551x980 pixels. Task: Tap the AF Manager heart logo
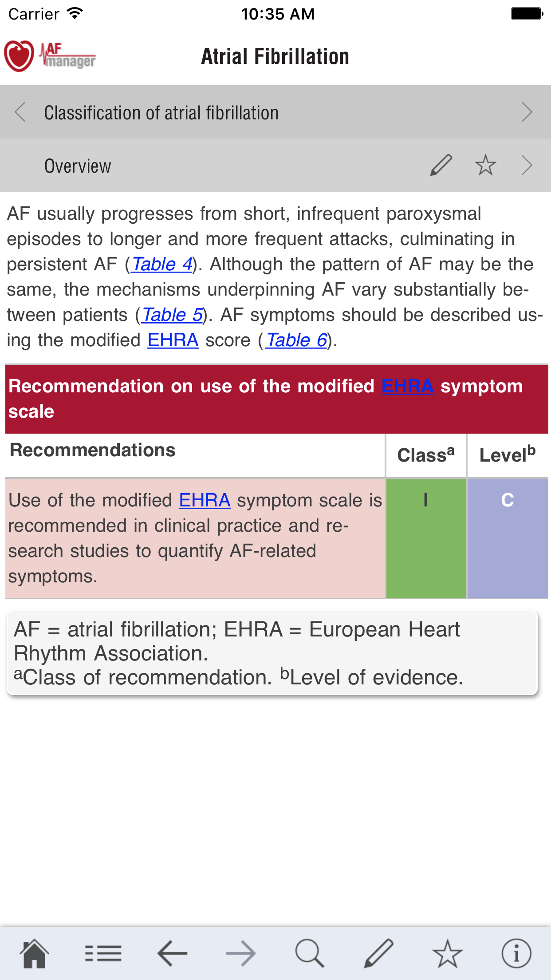coord(20,56)
